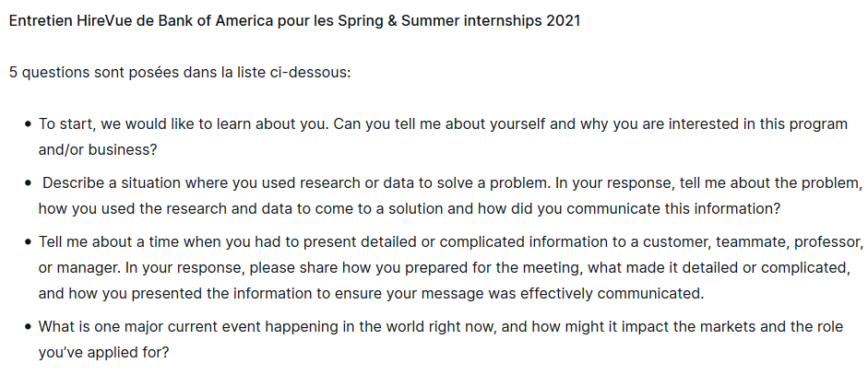Click "Bank of America" in the title
Viewport: 868px width, 375px height.
click(208, 20)
